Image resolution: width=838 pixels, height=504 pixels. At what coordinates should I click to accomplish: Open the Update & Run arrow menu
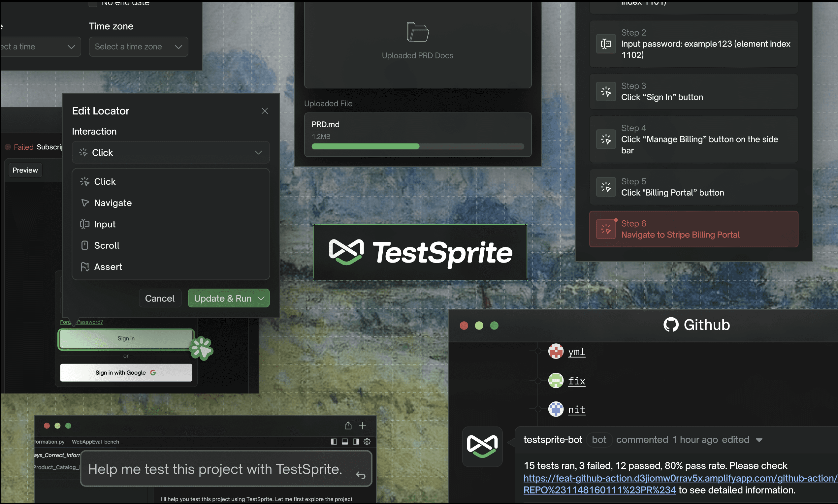(x=261, y=298)
